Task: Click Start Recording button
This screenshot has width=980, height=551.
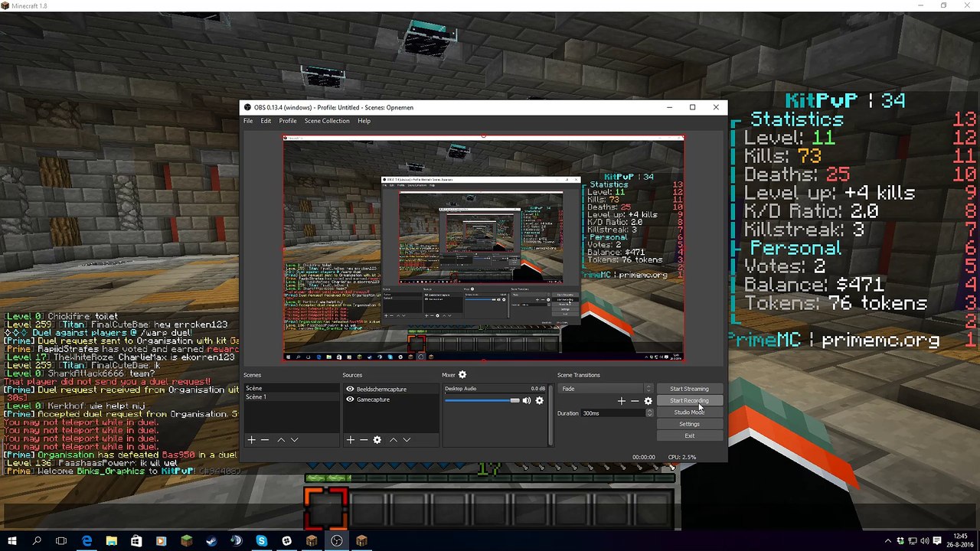Action: [689, 401]
